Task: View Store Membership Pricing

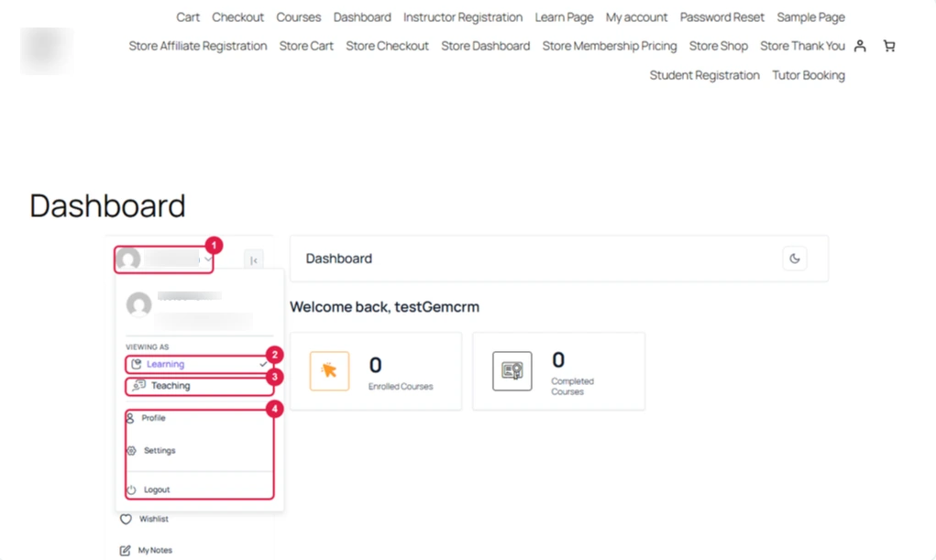Action: click(610, 46)
